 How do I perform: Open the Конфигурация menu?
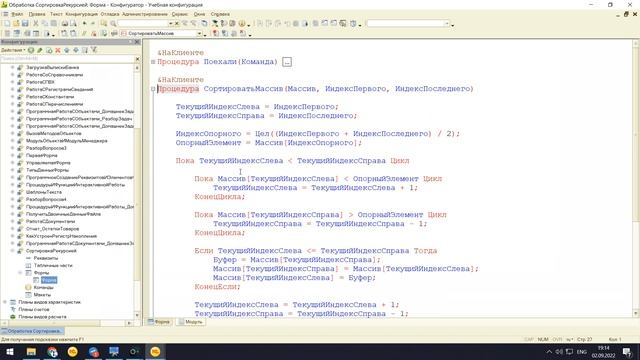pyautogui.click(x=82, y=14)
